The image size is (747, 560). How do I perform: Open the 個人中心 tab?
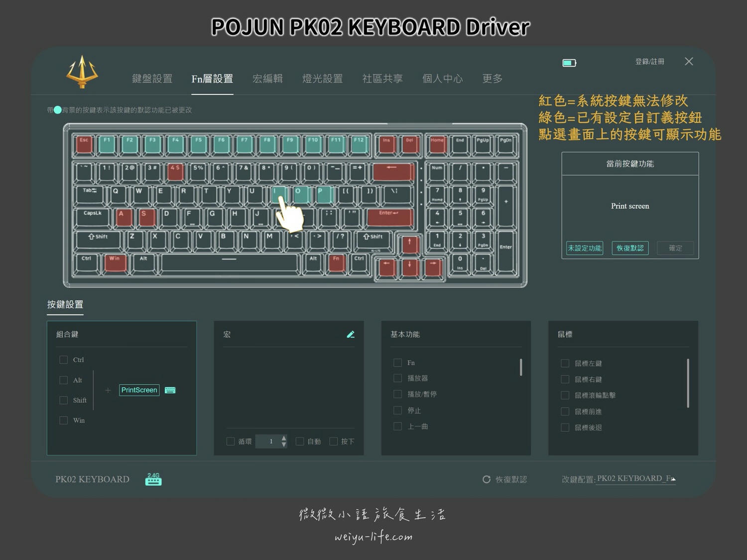[442, 79]
